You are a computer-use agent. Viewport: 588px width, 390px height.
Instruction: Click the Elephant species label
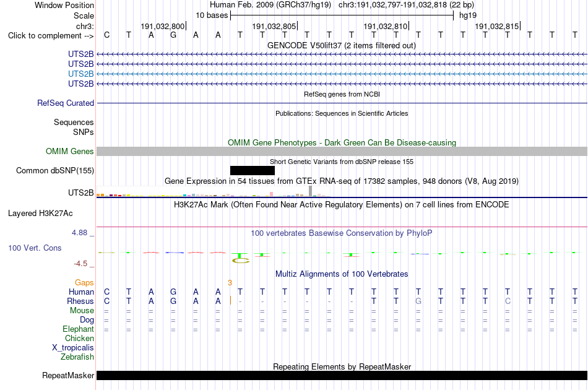(78, 329)
